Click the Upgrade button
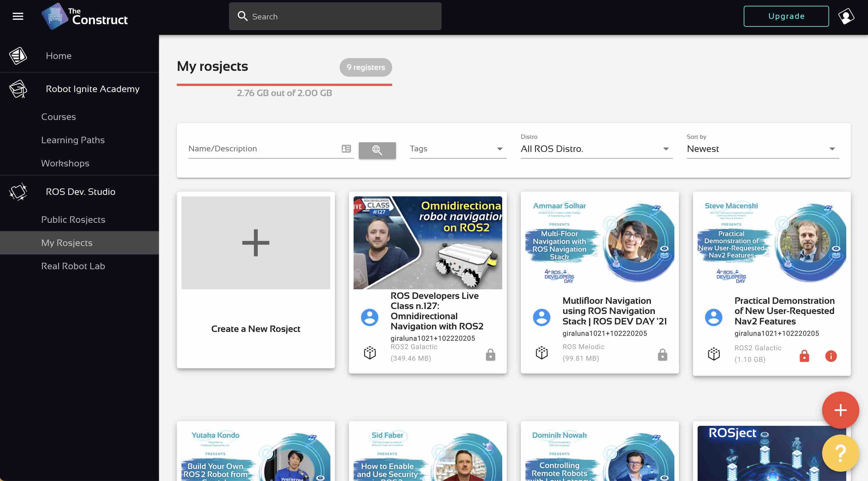Screen dimensions: 868x481 point(786,16)
